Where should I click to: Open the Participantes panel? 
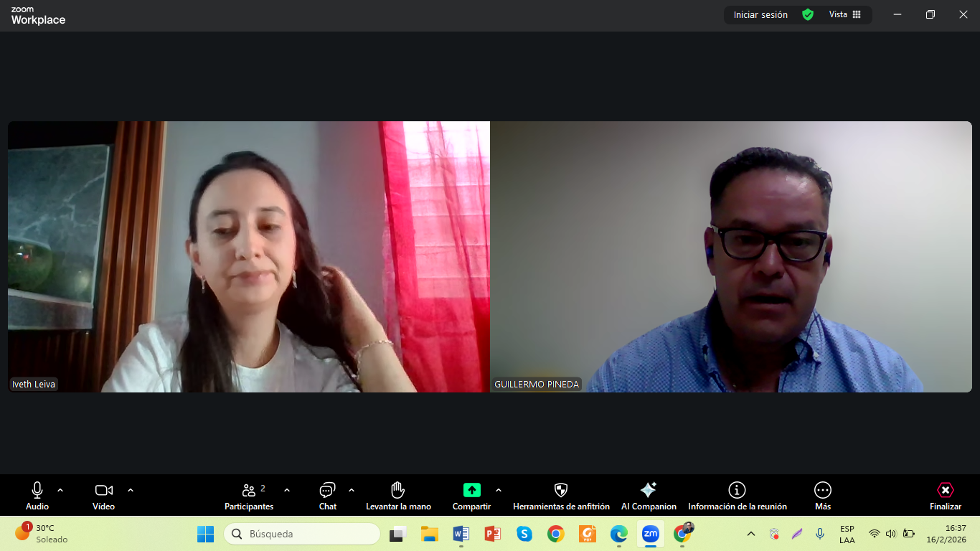(249, 495)
